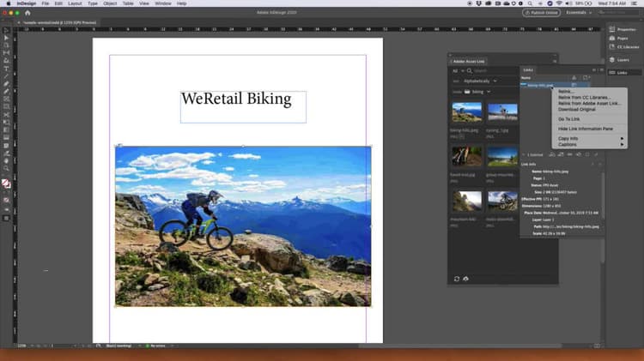Select the bottom-row downhill biker thumbnail
The width and height of the screenshot is (644, 361).
pos(502,201)
